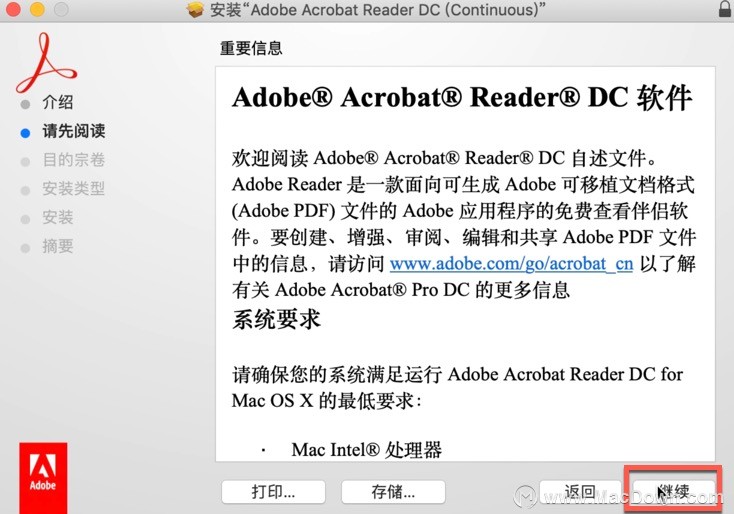This screenshot has width=734, height=514.
Task: Select the 安装类型 step in sidebar
Action: [73, 189]
